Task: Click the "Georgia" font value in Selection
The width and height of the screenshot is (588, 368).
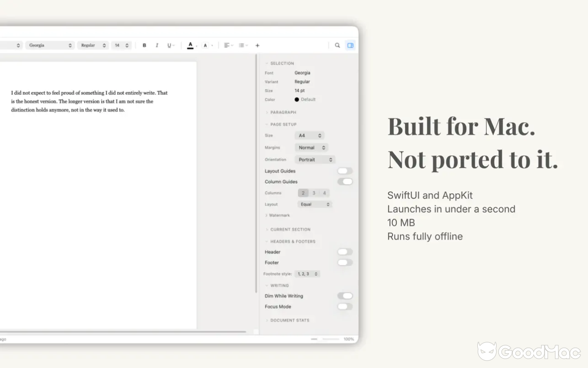Action: tap(302, 73)
